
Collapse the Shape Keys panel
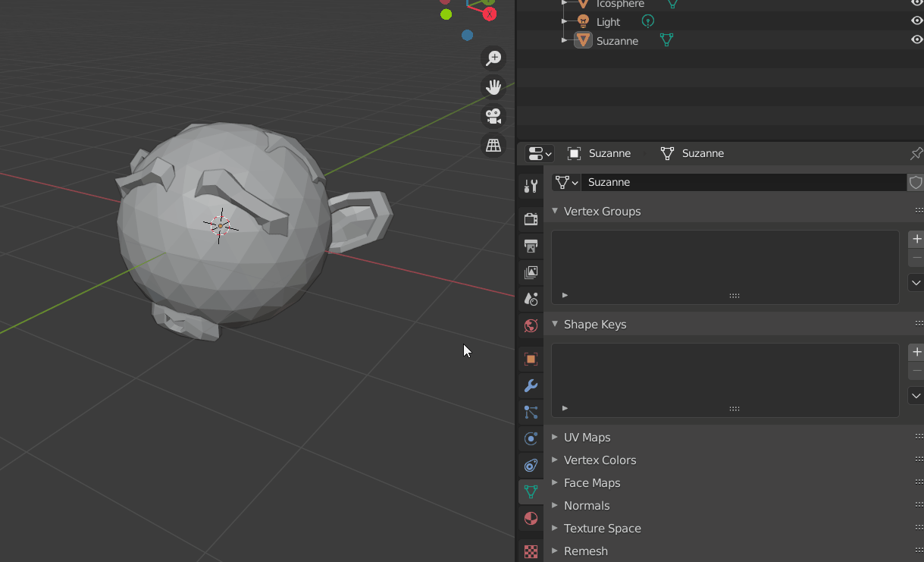555,324
